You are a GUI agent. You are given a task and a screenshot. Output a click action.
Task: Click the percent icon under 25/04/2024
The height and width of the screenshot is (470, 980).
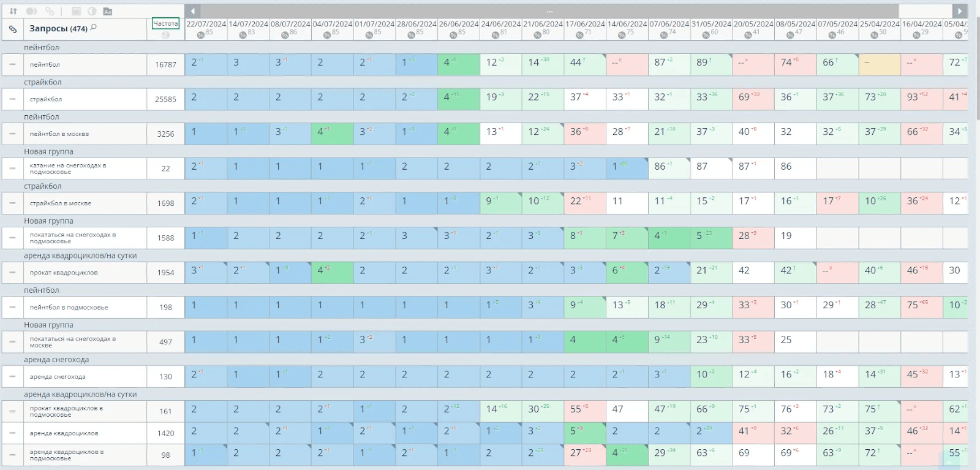(x=875, y=35)
